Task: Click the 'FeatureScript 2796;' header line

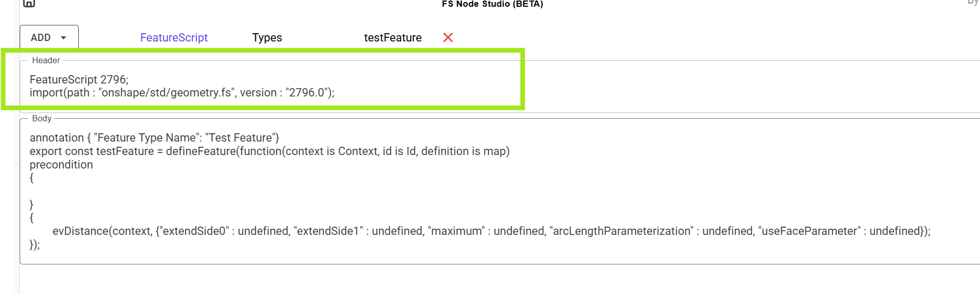Action: pyautogui.click(x=79, y=79)
